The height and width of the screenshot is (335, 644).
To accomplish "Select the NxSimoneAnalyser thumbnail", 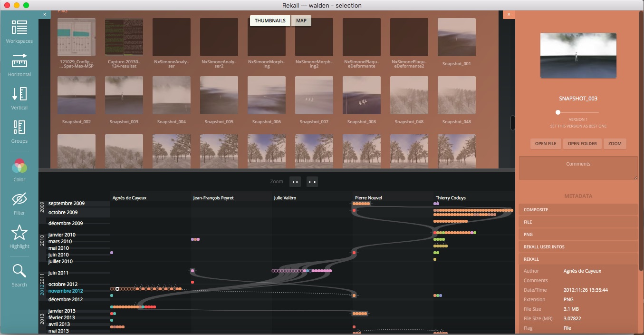I will coord(172,38).
